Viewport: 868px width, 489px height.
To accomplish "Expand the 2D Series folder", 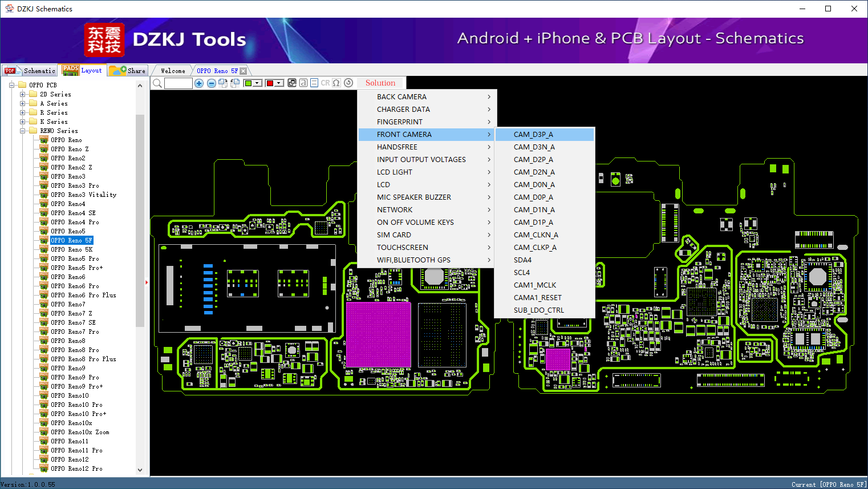I will pyautogui.click(x=23, y=94).
